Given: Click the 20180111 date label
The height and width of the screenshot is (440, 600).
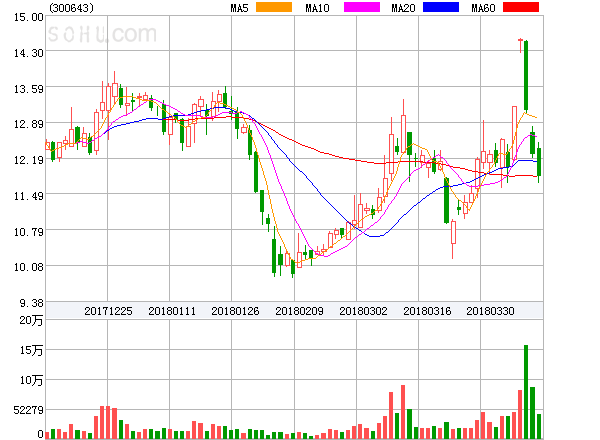Looking at the screenshot, I should (172, 311).
